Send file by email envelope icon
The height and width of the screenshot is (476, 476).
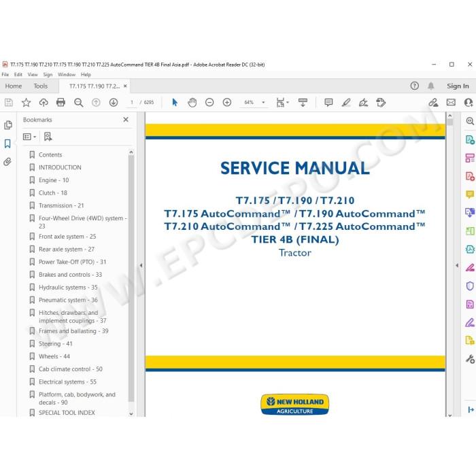[x=451, y=102]
